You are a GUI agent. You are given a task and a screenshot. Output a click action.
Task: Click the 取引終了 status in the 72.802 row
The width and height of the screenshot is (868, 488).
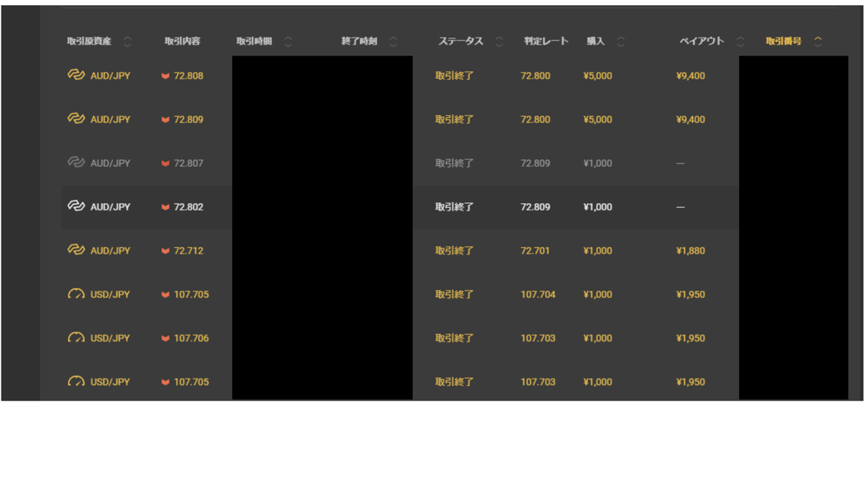click(x=454, y=207)
